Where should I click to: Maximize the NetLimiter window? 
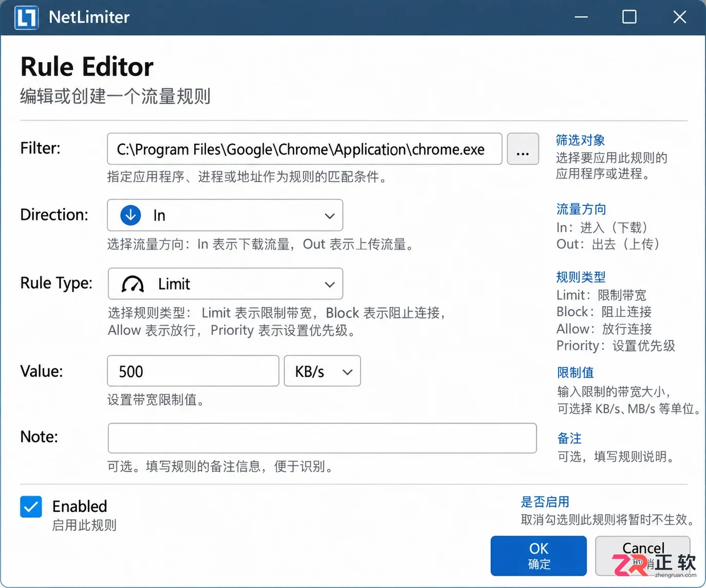[629, 17]
